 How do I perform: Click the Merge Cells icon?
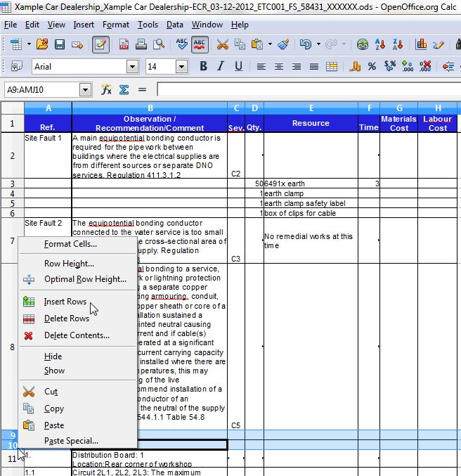tap(332, 67)
